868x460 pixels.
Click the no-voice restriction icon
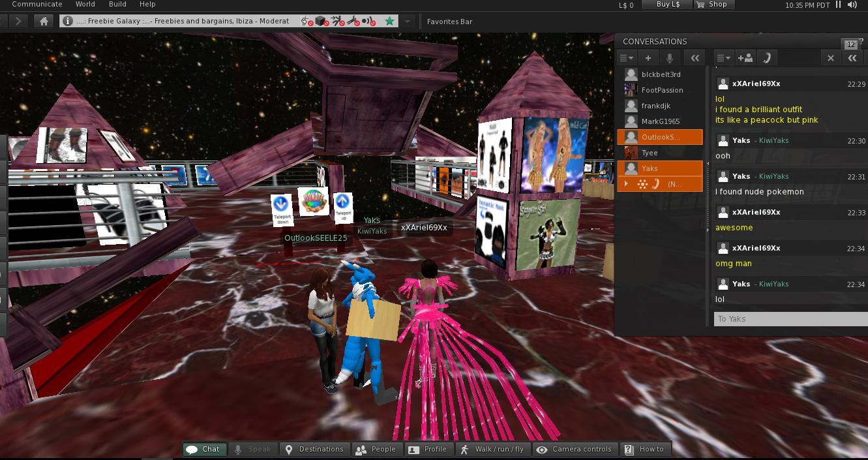368,21
